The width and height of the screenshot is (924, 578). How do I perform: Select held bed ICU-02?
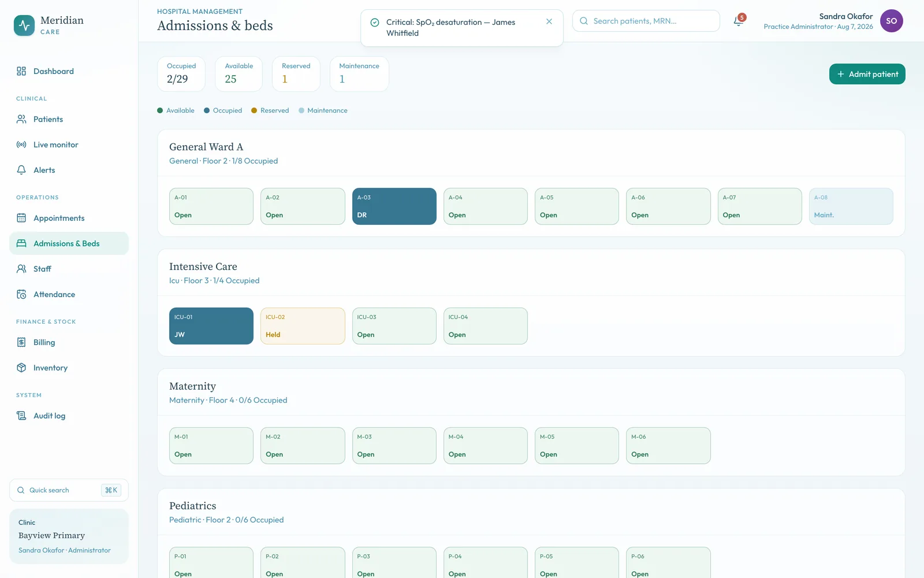[x=303, y=326]
